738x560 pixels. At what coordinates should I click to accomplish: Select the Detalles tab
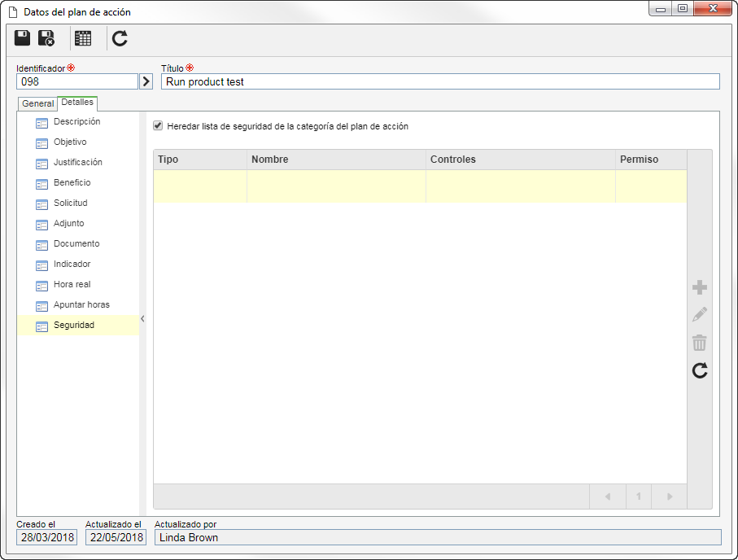click(77, 103)
